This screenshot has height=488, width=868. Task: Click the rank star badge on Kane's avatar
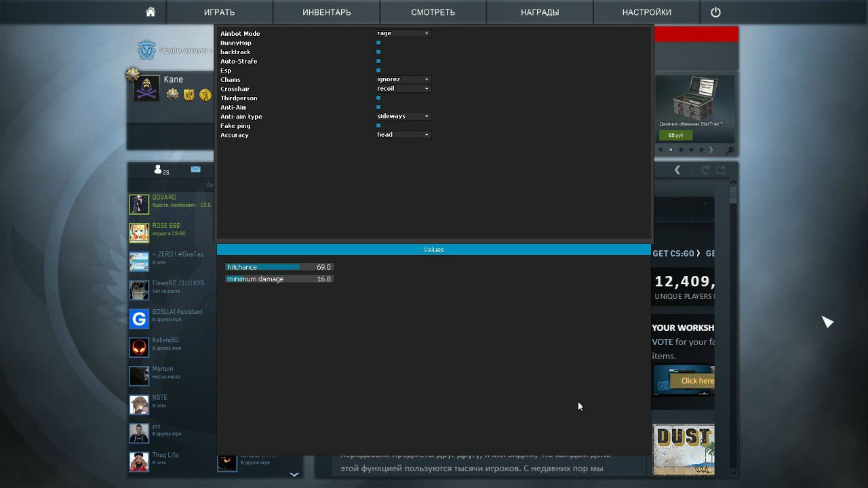coord(132,75)
